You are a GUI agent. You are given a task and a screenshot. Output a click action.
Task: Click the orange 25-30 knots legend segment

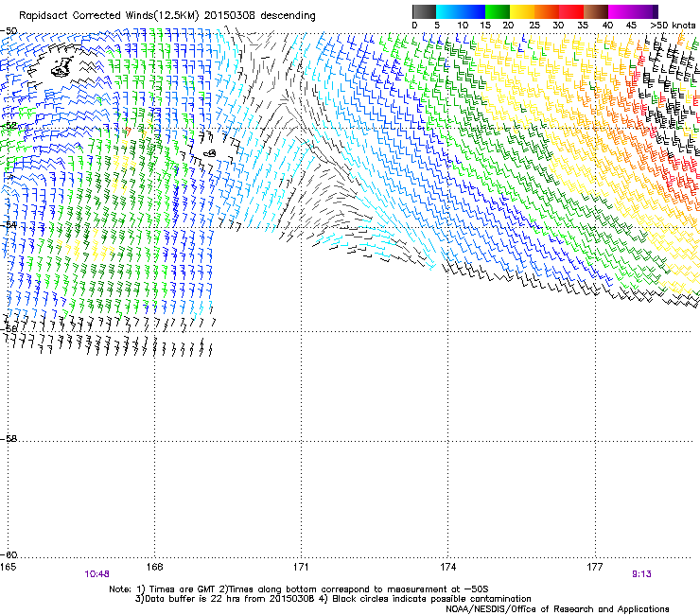pos(547,11)
